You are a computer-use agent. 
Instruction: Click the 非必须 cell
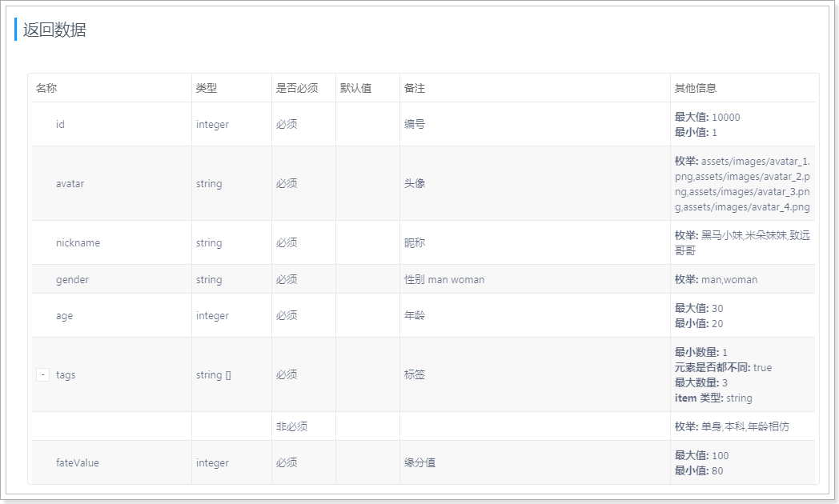(x=291, y=426)
